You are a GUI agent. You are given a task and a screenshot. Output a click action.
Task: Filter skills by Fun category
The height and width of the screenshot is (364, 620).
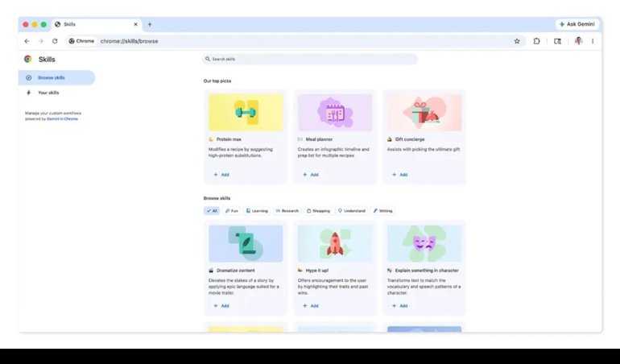point(232,211)
